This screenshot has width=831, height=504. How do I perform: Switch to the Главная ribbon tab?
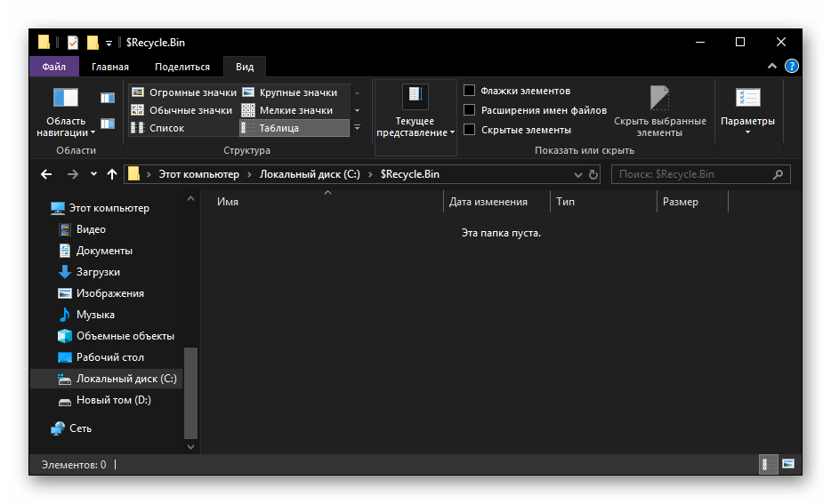pyautogui.click(x=110, y=67)
